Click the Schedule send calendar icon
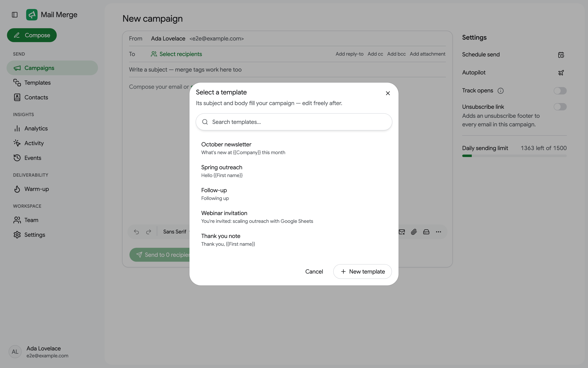Viewport: 588px width, 368px height. 561,55
